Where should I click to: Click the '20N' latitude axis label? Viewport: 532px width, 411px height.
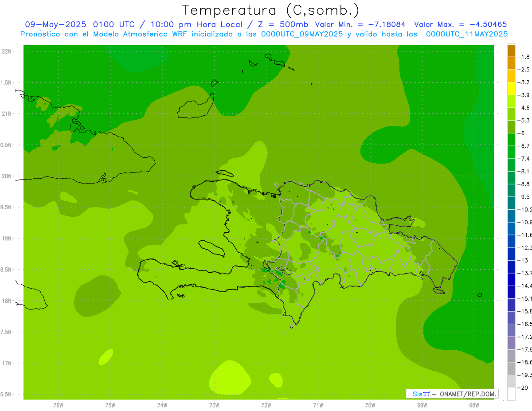[7, 176]
